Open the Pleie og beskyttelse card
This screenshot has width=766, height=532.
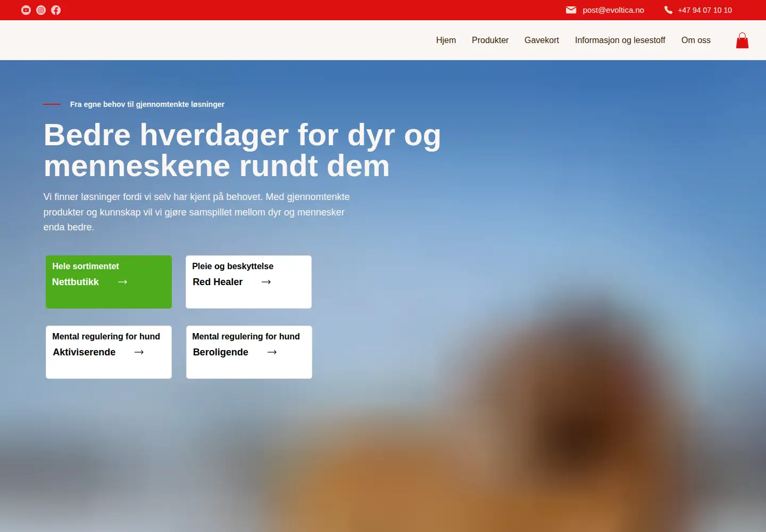tap(248, 282)
